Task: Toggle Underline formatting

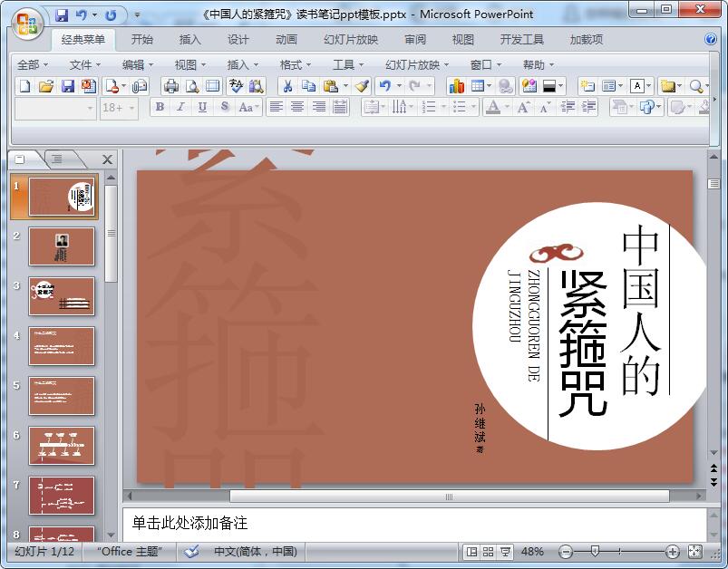Action: 202,107
